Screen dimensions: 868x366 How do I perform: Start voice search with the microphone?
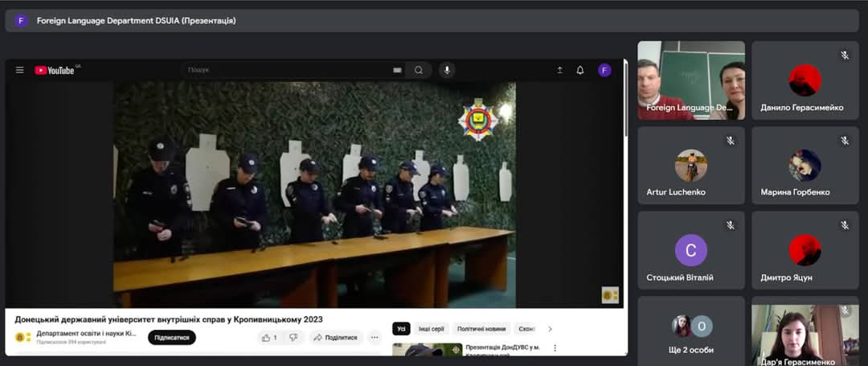[x=448, y=70]
